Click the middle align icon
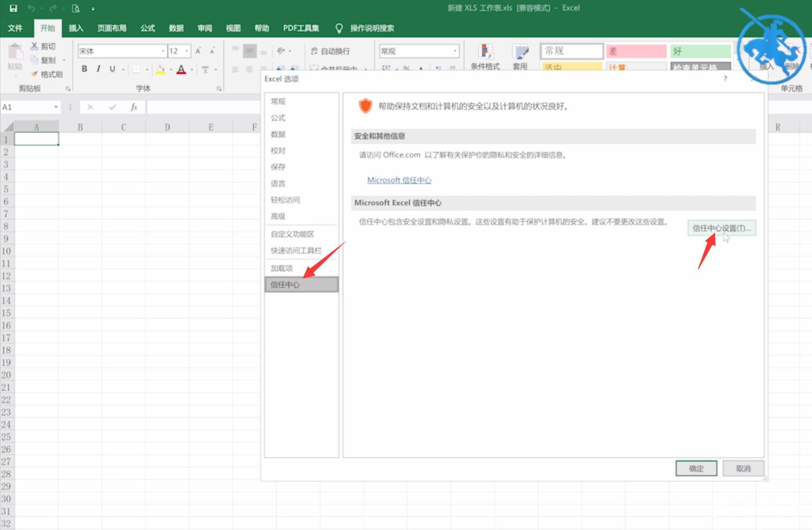812x530 pixels. click(x=250, y=51)
